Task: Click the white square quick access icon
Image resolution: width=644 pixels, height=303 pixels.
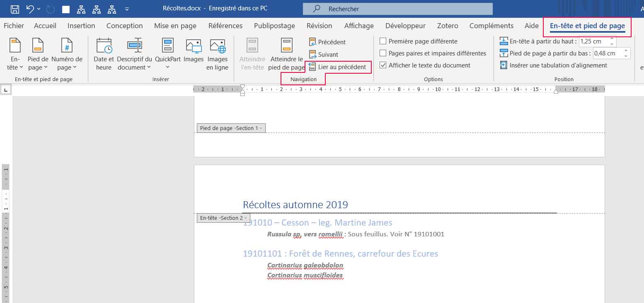Action: tap(65, 9)
